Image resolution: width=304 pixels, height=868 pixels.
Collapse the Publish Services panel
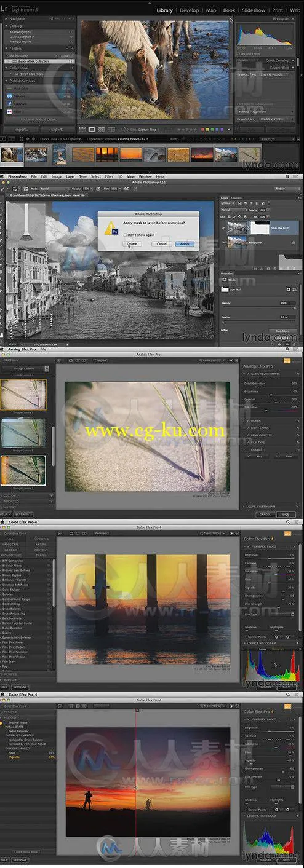point(6,81)
